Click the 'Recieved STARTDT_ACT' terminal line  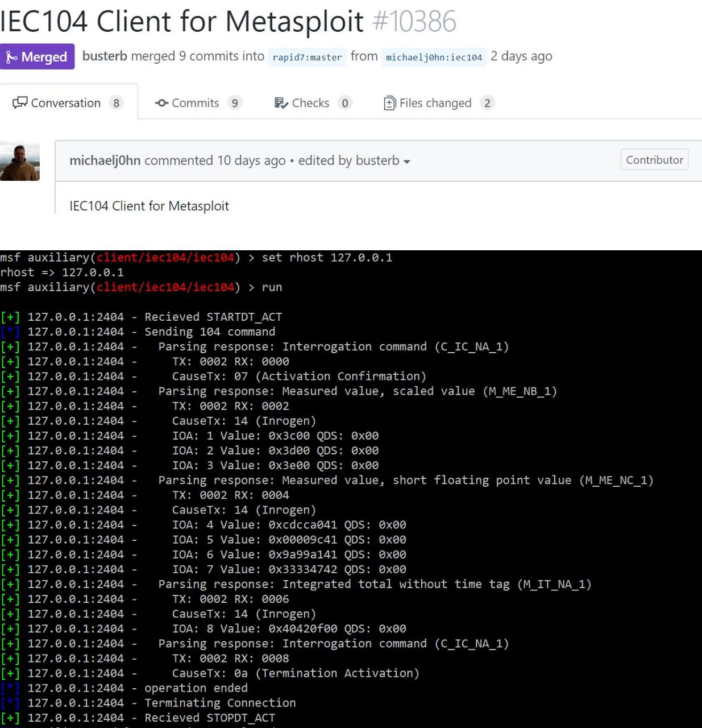tap(213, 317)
